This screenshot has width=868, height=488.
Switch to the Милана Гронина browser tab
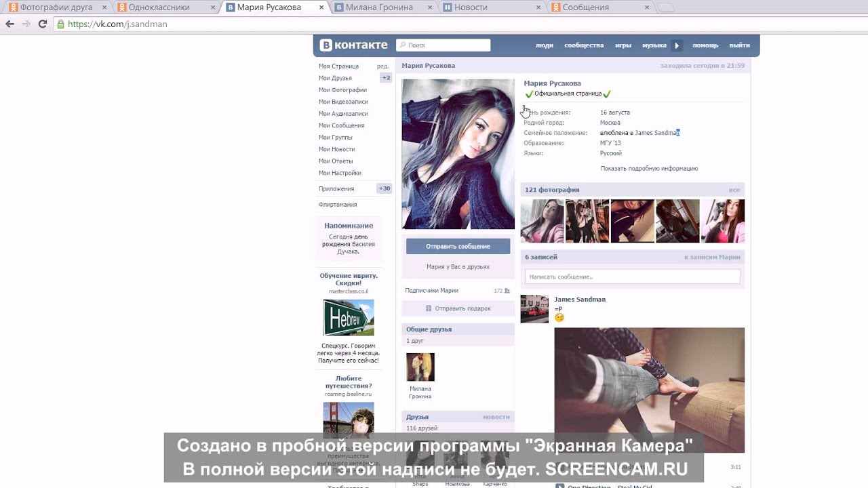380,7
